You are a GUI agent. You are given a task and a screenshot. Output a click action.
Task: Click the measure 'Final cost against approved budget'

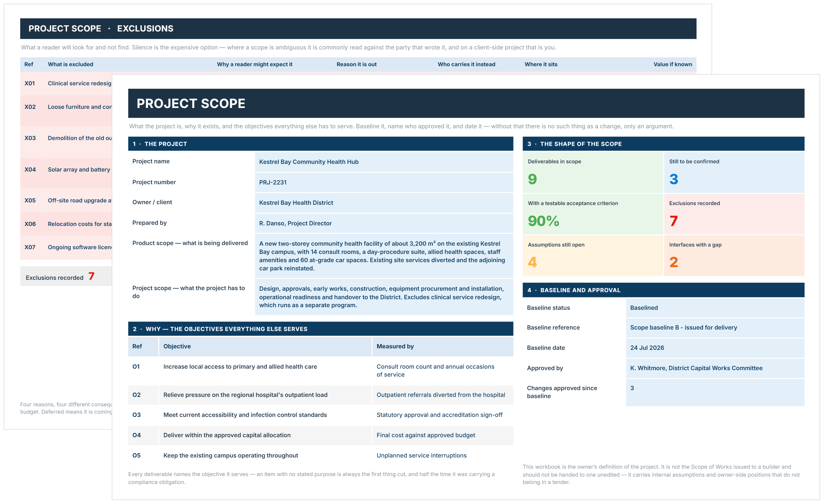(x=426, y=435)
